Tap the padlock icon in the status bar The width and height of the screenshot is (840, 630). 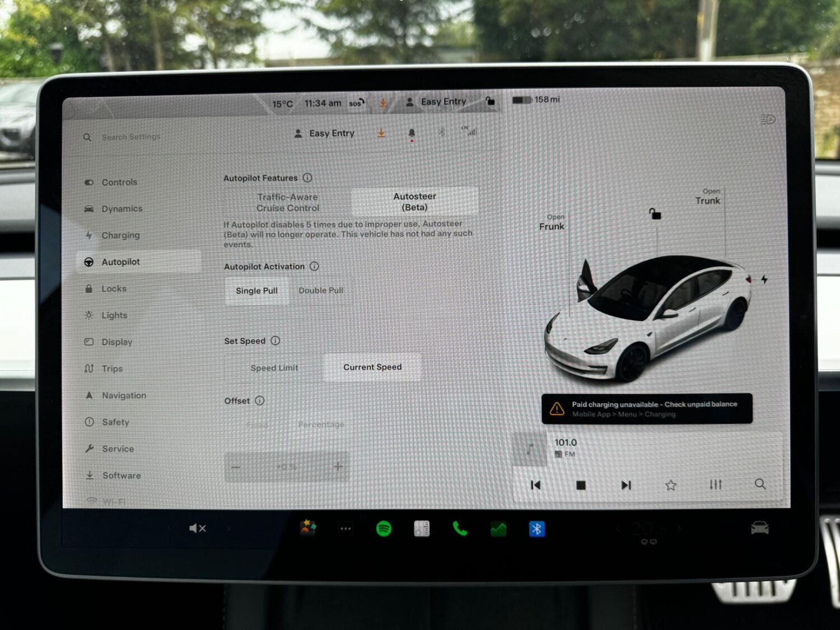[x=490, y=101]
